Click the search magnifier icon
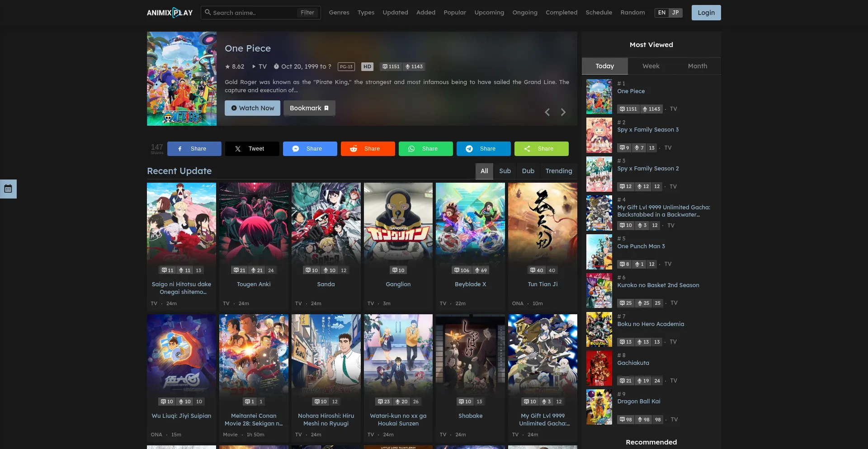 point(209,13)
